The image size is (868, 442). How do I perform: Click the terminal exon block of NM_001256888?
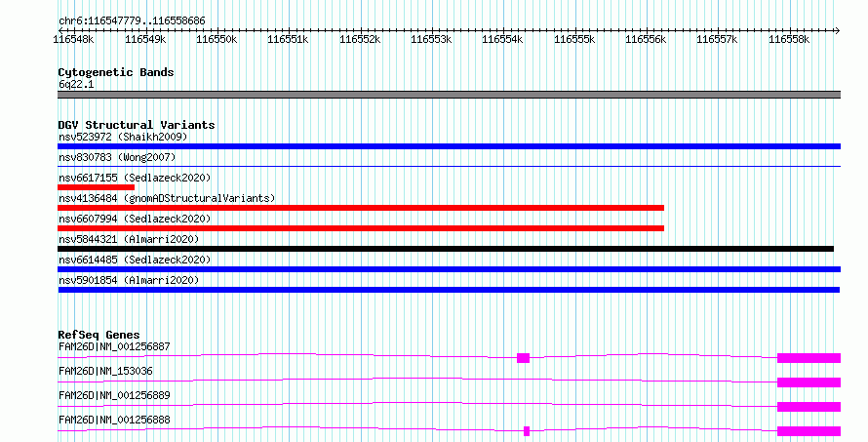point(809,431)
